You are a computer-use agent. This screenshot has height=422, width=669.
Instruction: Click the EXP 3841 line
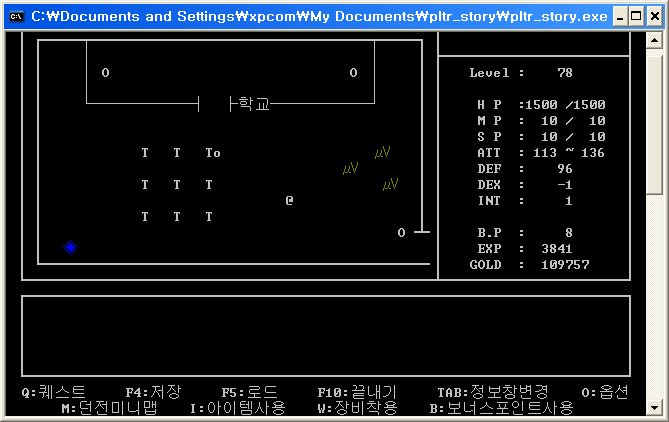tap(525, 249)
